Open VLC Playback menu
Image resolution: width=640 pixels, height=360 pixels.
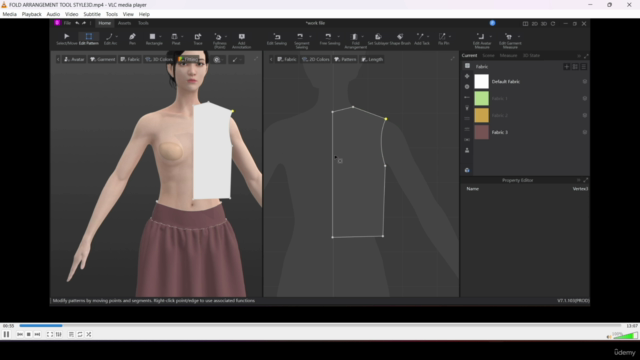31,14
